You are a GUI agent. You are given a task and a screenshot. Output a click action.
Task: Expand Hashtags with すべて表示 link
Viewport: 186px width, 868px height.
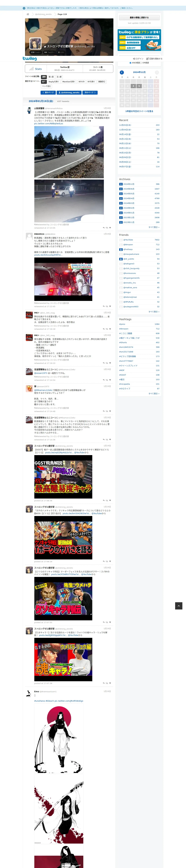(x=154, y=393)
